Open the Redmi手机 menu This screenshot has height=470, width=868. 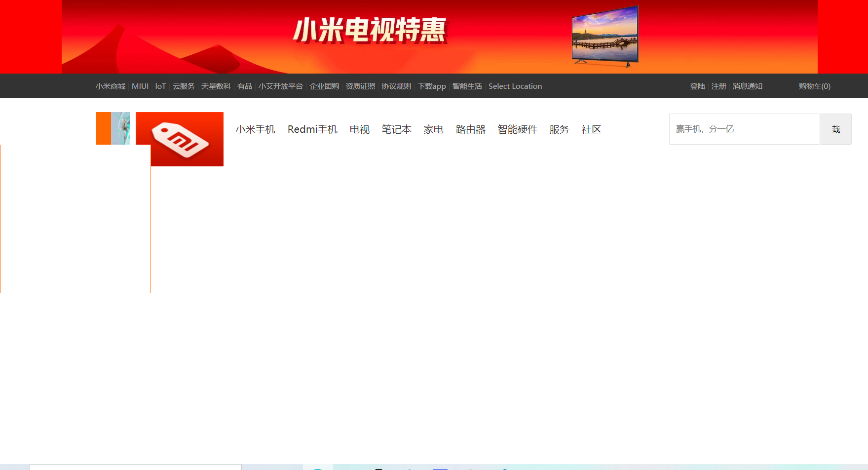[x=312, y=129]
